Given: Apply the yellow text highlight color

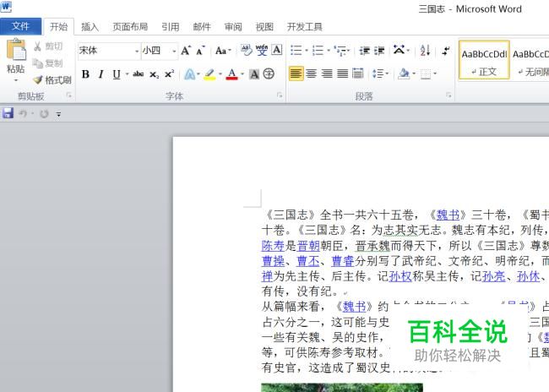Looking at the screenshot, I should tap(209, 74).
